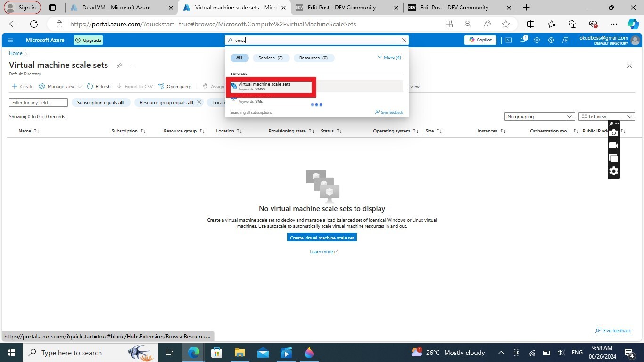
Task: Open the overlay recorder settings gear
Action: pos(613,171)
